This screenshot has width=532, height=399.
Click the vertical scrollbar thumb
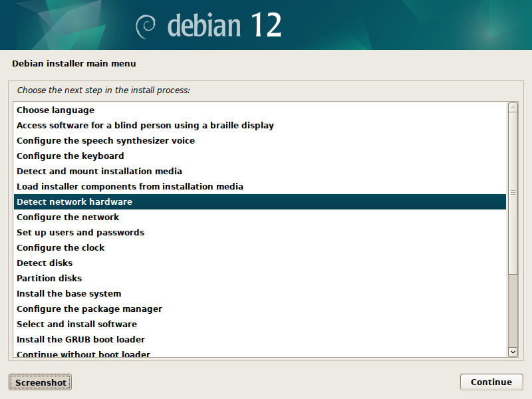point(513,193)
